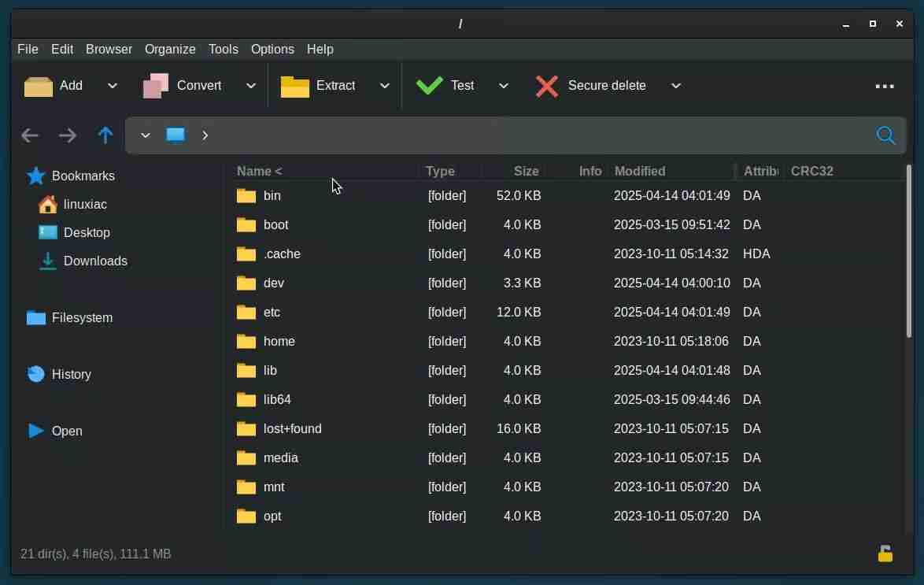Expand the Add dropdown arrow
Viewport: 924px width, 585px height.
tap(113, 86)
